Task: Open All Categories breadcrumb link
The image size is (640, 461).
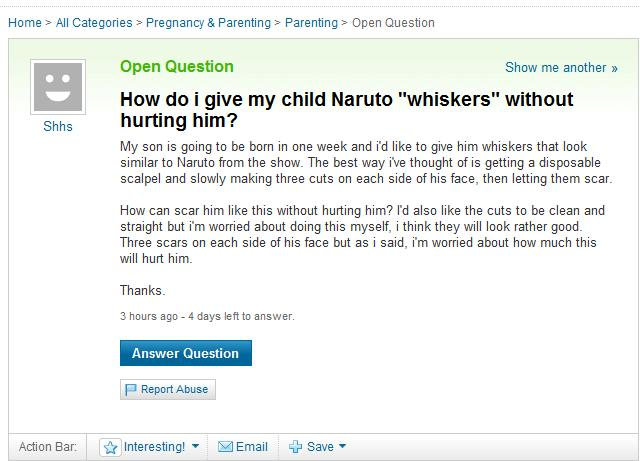Action: point(96,22)
